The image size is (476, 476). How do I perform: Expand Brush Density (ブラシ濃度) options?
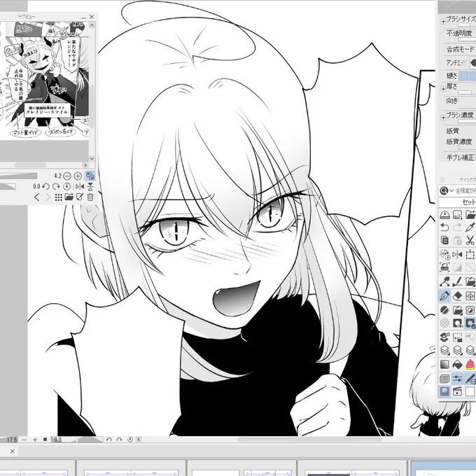pyautogui.click(x=443, y=117)
